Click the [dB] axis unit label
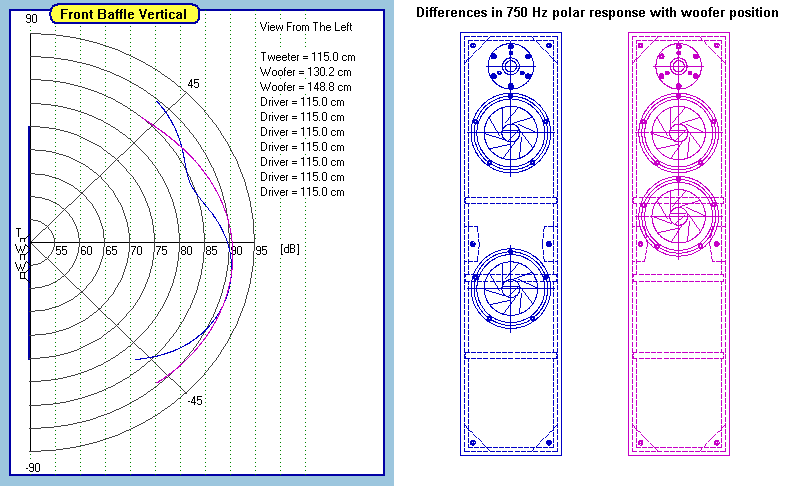 point(289,251)
